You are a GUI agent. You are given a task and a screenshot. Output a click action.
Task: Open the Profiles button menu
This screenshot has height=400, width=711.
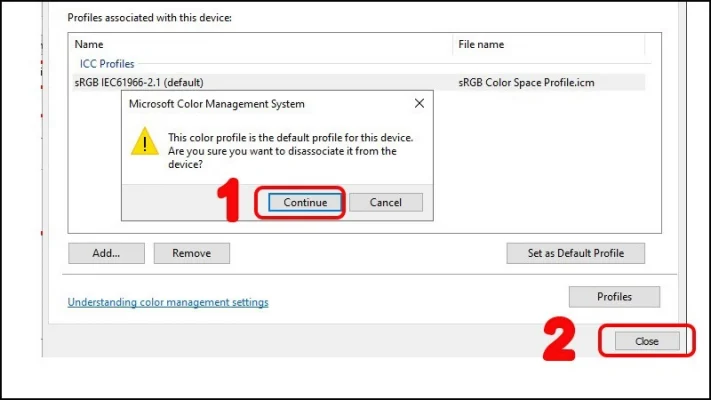coord(614,297)
